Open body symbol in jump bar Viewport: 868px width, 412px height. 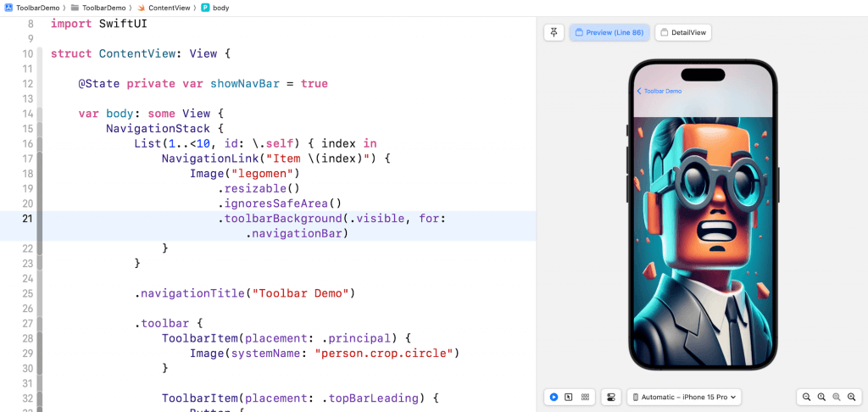tap(220, 8)
